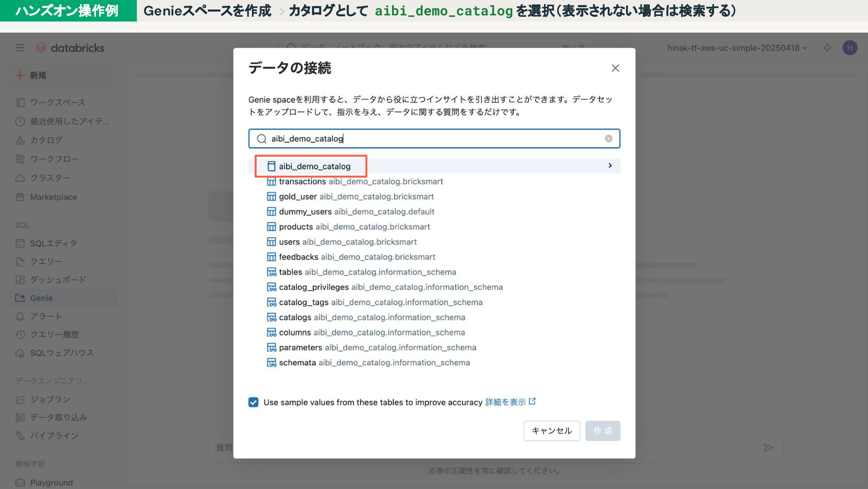Select the gold_user table
This screenshot has height=489, width=868.
tap(350, 197)
